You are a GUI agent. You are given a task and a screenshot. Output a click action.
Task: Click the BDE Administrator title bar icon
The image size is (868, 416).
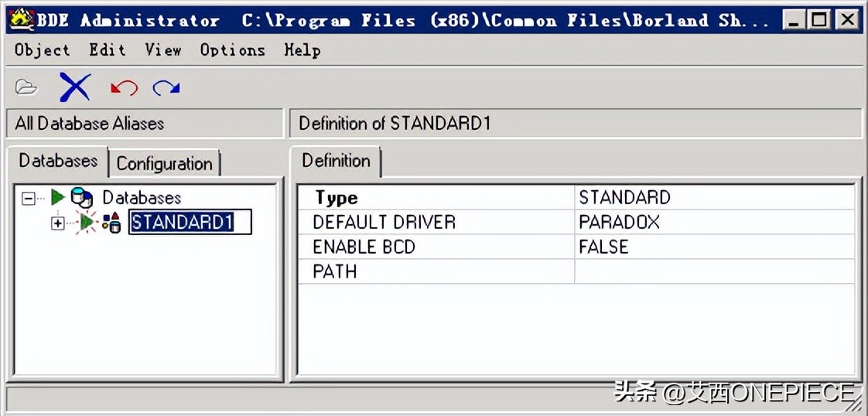(20, 20)
